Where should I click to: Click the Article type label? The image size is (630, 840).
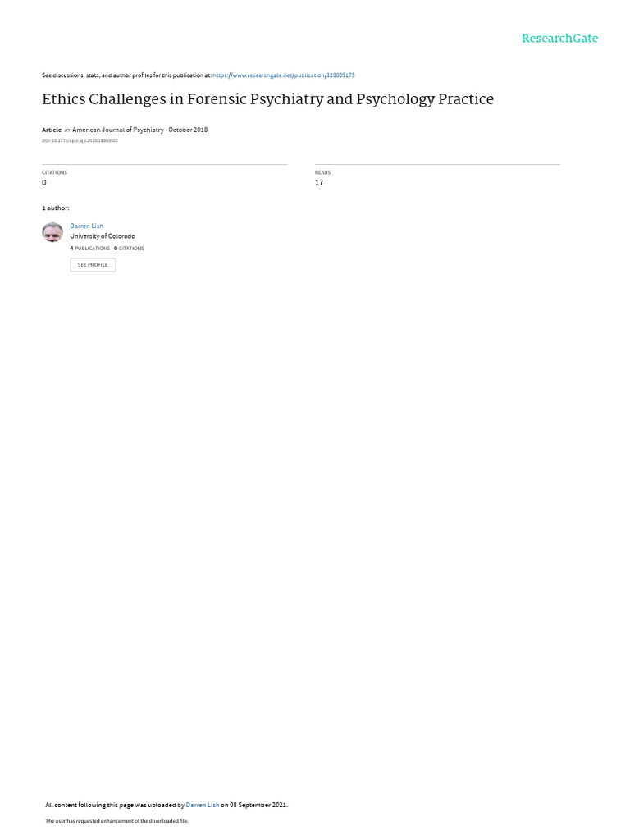[x=52, y=130]
